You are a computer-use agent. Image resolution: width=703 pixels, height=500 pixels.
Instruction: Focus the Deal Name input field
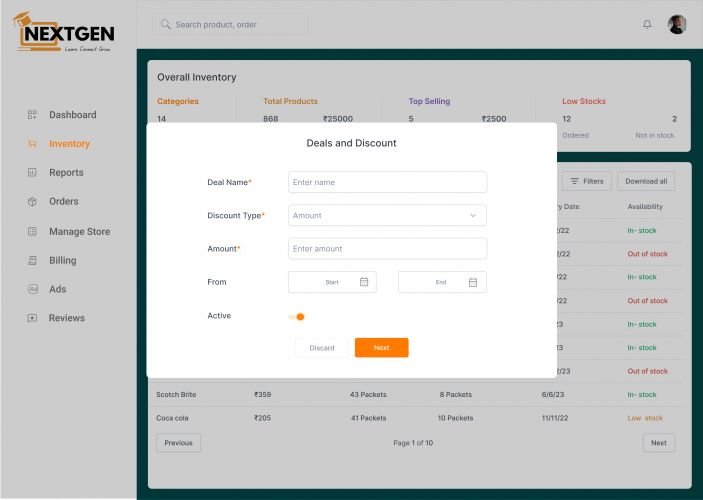387,182
